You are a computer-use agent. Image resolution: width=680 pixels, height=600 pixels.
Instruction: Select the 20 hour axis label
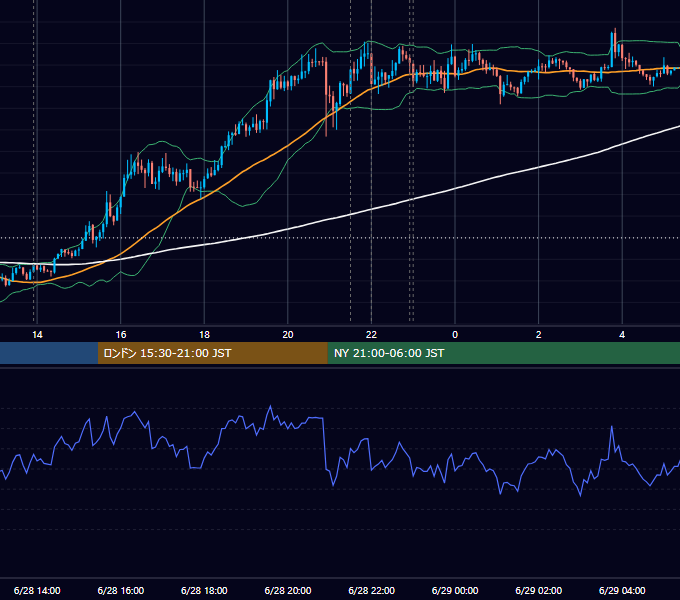(x=288, y=335)
